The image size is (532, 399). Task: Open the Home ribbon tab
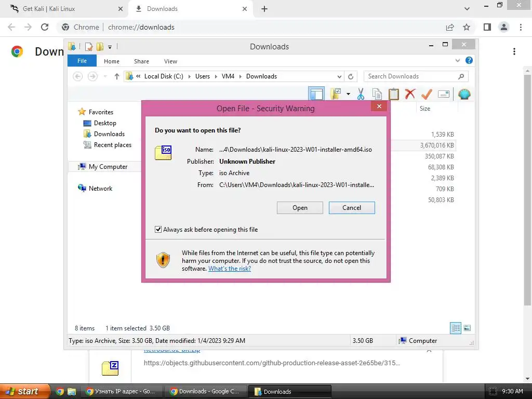(112, 61)
